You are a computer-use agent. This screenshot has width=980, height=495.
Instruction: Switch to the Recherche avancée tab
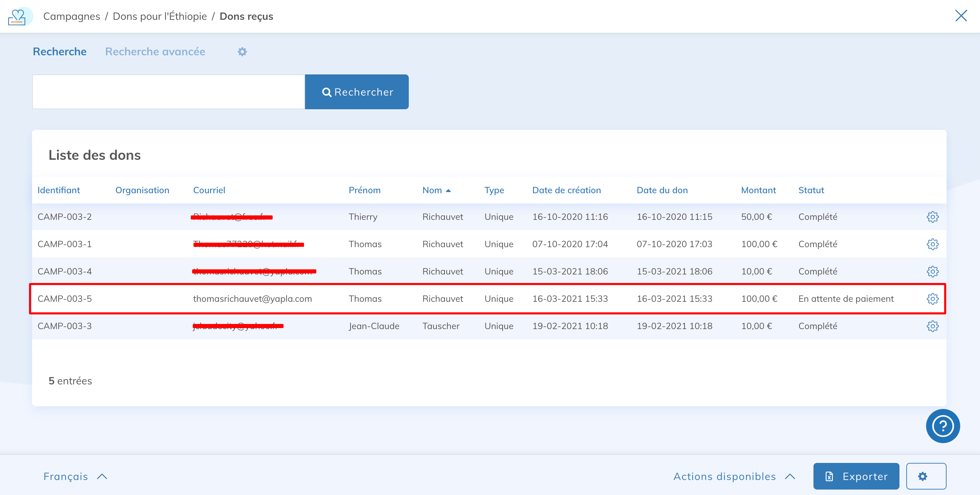click(155, 52)
